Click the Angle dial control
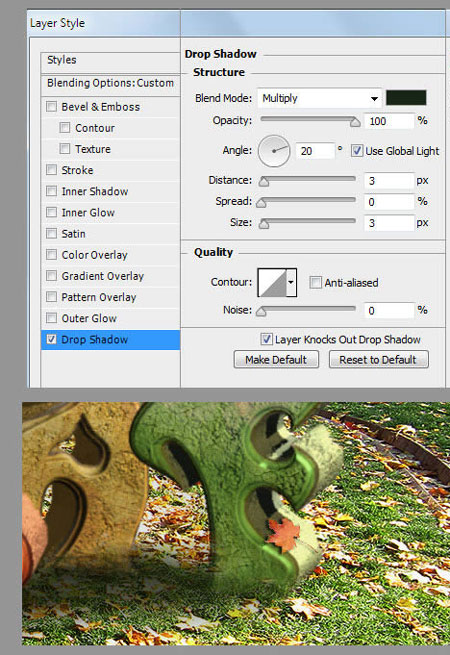450x655 pixels. (x=274, y=151)
